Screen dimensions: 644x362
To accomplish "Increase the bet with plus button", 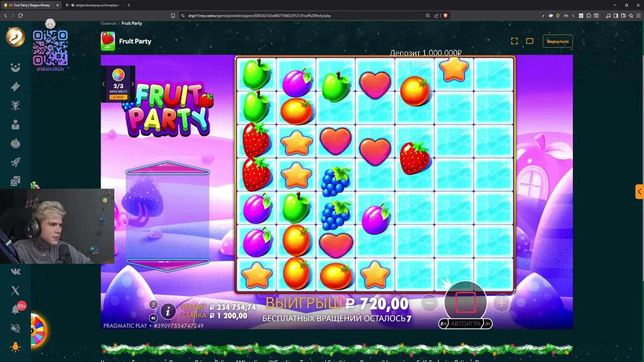I will [502, 303].
